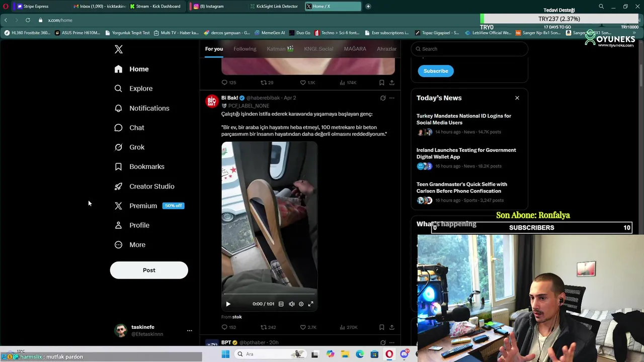Open the KNGL Social tab
This screenshot has height=362, width=644.
pos(318,49)
